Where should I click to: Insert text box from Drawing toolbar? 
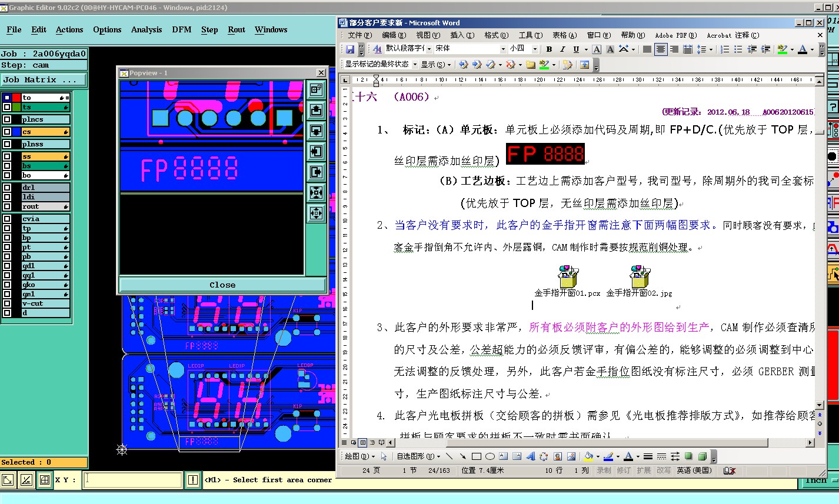click(x=503, y=456)
